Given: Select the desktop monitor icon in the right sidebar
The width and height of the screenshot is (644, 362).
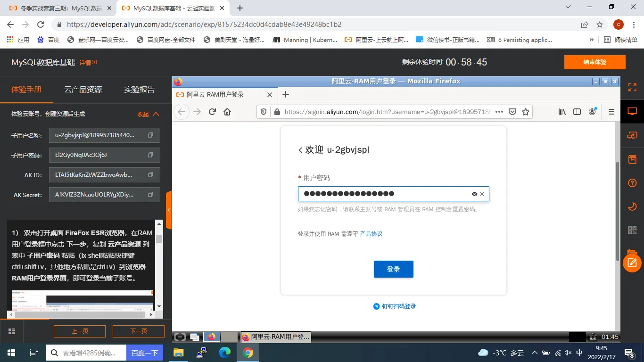Looking at the screenshot, I should point(632,112).
